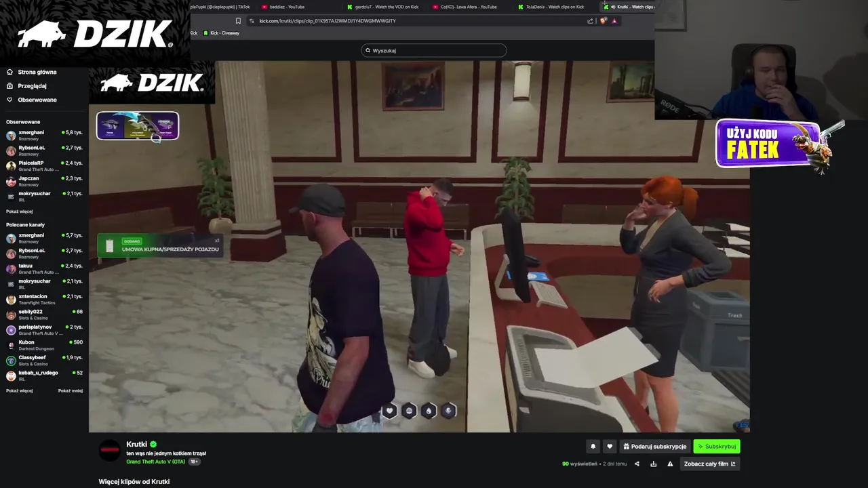Open the Brave shields lion icon
Image resolution: width=868 pixels, height=488 pixels.
(x=603, y=21)
